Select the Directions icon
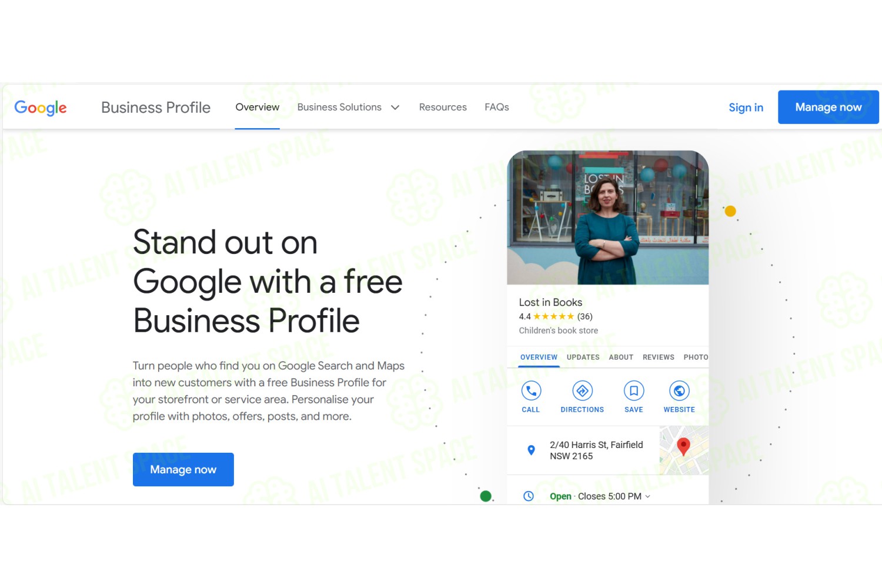Viewport: 882px width, 588px height. (x=582, y=391)
